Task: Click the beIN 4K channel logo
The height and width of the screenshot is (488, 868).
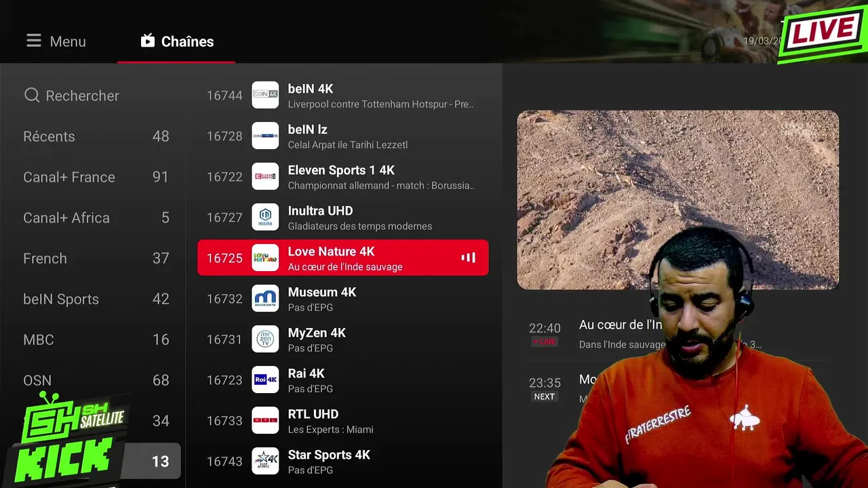Action: (265, 95)
